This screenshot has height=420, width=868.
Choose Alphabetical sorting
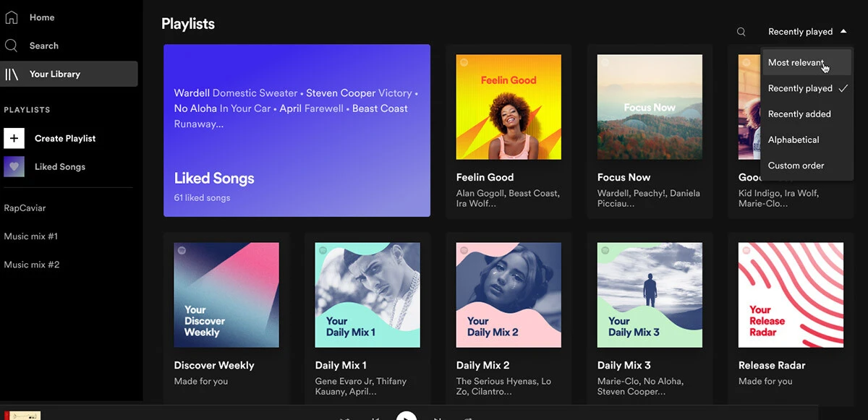[x=794, y=140]
